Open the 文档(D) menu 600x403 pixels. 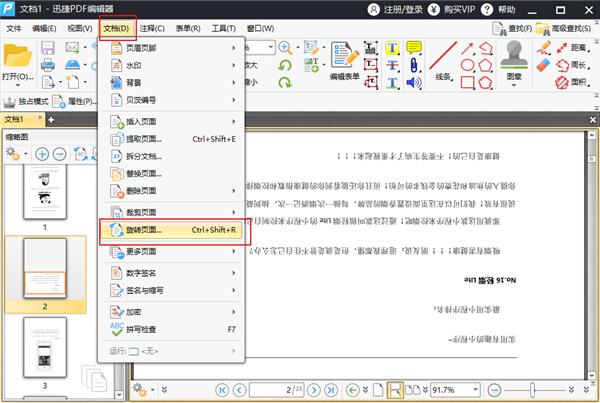pos(116,28)
